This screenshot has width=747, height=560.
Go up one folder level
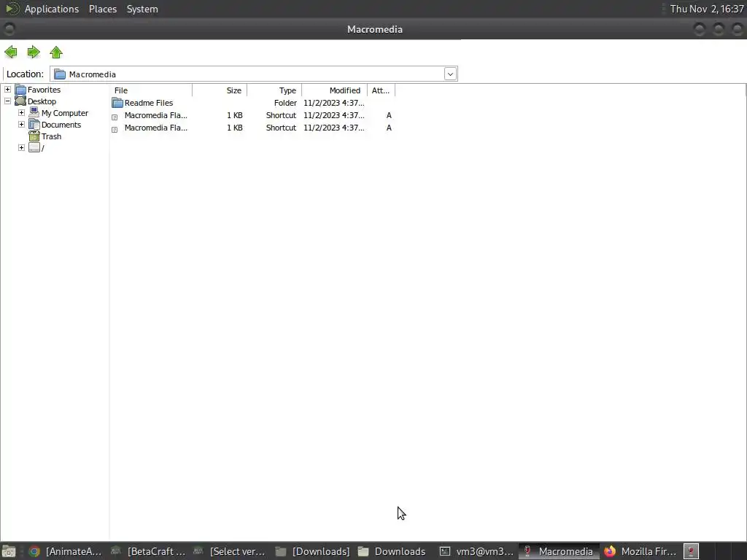coord(56,52)
